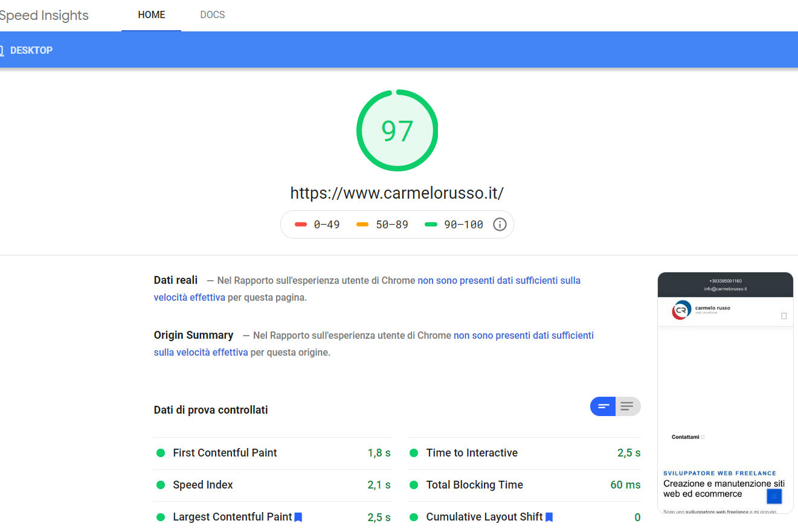
Task: Switch to the DOCS tab
Action: pyautogui.click(x=212, y=14)
